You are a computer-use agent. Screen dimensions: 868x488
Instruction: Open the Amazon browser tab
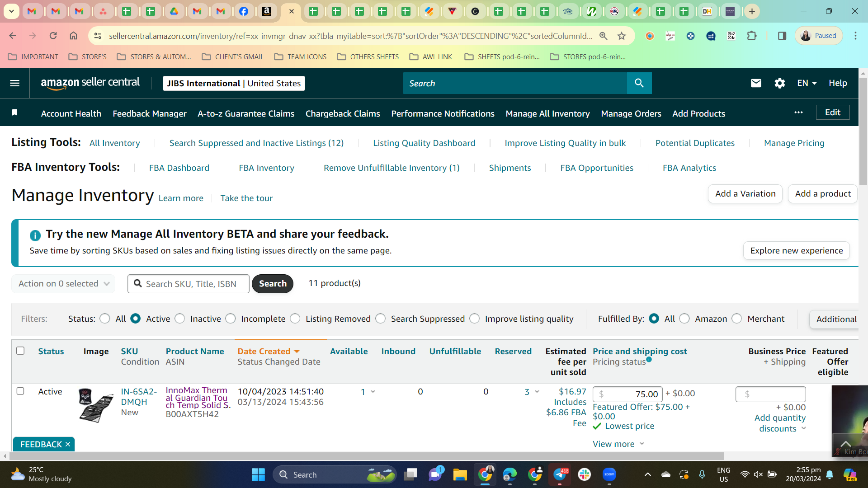[267, 11]
